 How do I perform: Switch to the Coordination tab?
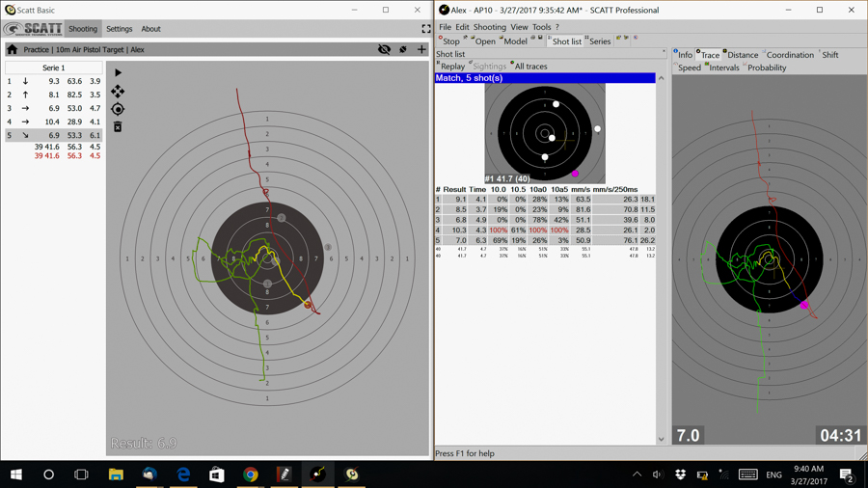tap(788, 54)
